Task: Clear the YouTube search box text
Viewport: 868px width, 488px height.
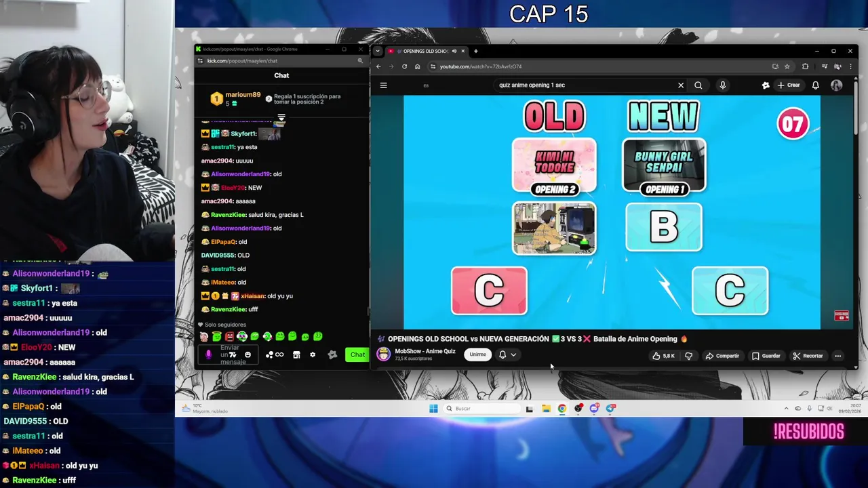Action: (681, 85)
